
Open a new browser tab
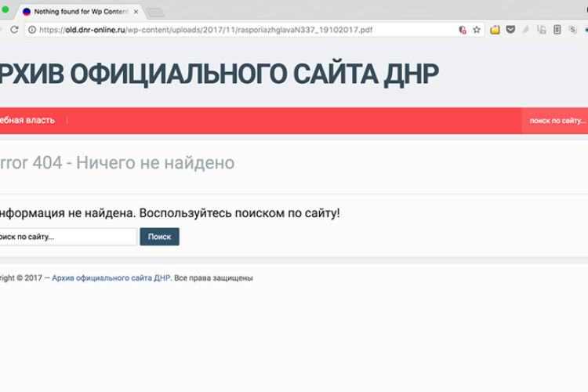coord(154,13)
